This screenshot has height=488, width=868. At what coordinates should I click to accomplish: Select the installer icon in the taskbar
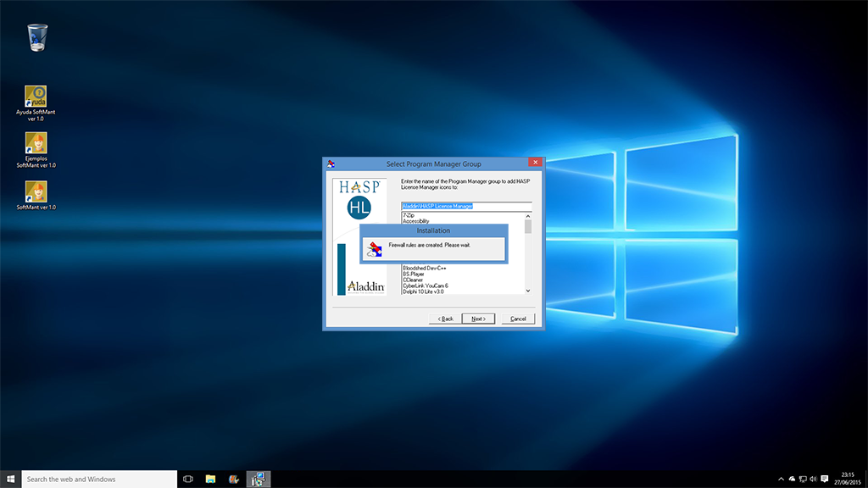(x=259, y=479)
